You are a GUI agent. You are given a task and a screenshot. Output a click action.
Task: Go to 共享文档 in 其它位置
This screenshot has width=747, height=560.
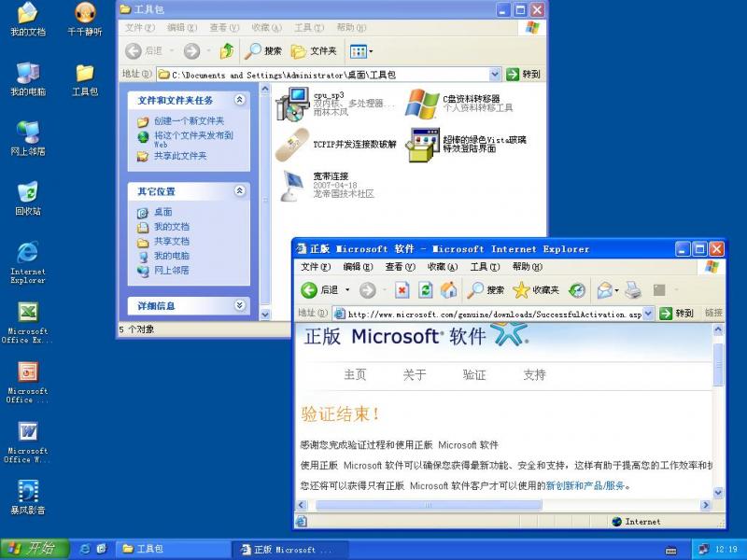coord(172,242)
